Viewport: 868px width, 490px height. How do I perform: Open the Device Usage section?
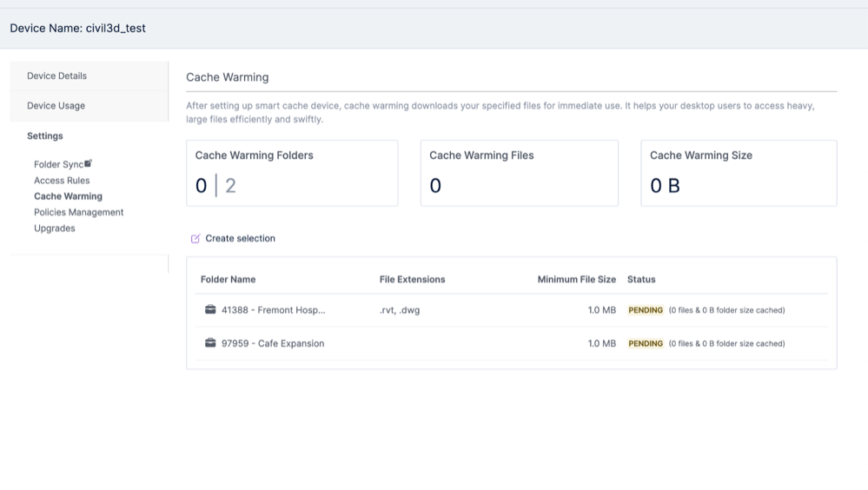(89, 106)
